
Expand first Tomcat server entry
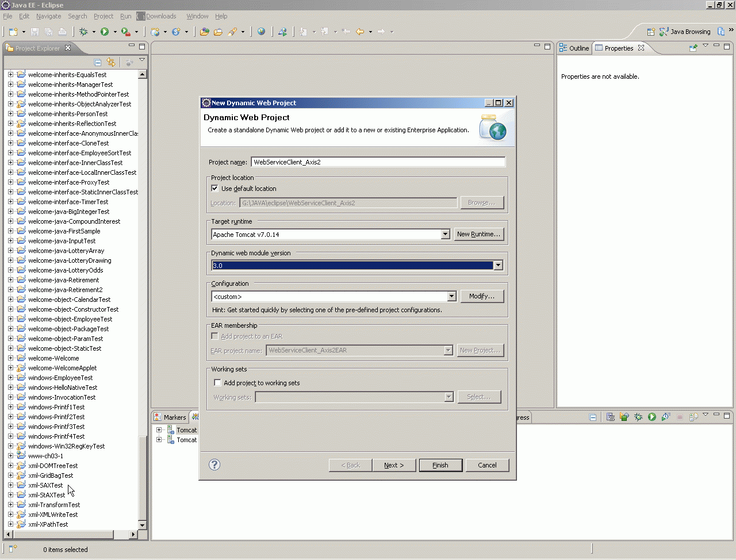coord(159,430)
